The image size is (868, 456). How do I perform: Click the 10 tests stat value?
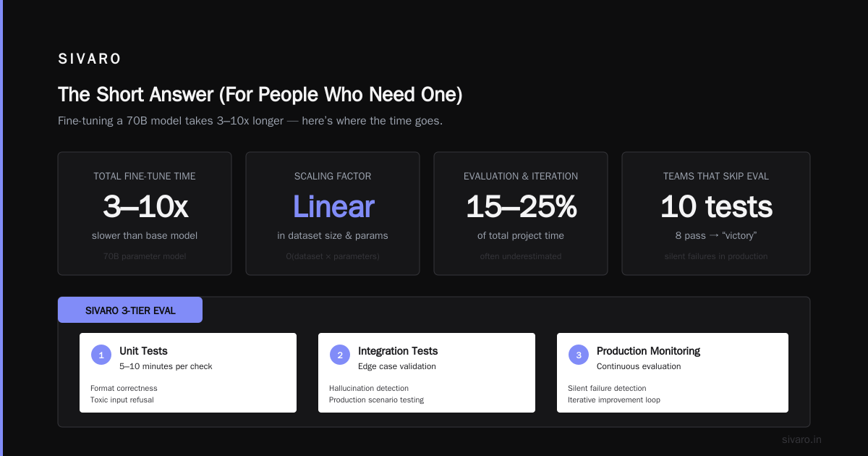[716, 207]
